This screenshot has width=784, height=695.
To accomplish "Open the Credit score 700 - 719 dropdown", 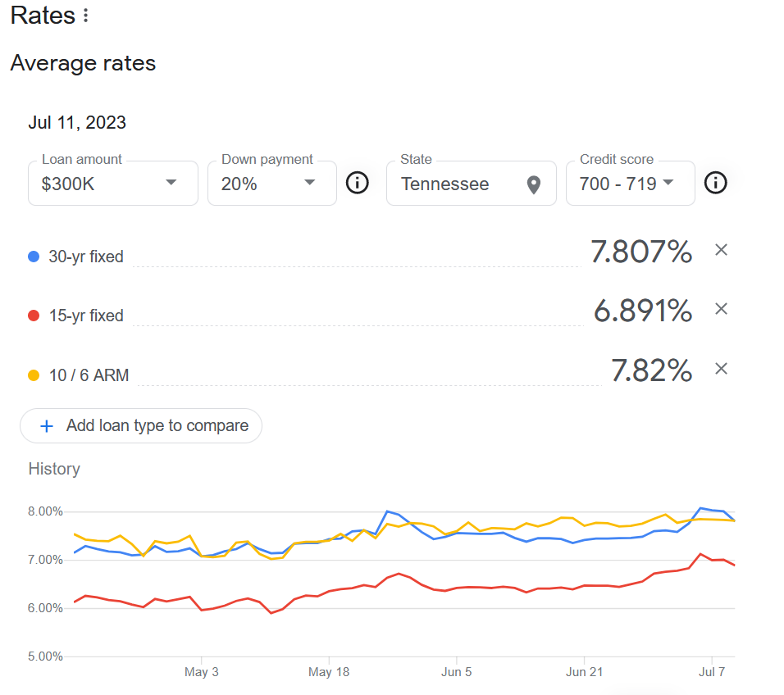I will (x=630, y=183).
